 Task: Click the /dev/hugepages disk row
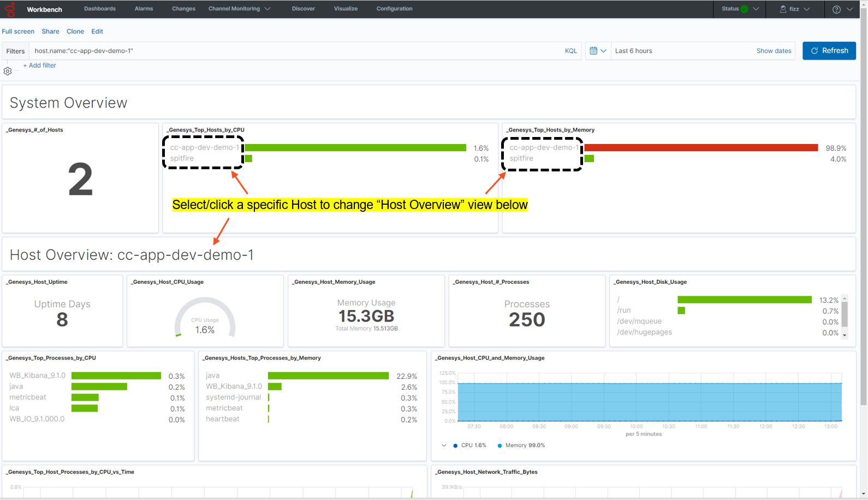click(728, 332)
